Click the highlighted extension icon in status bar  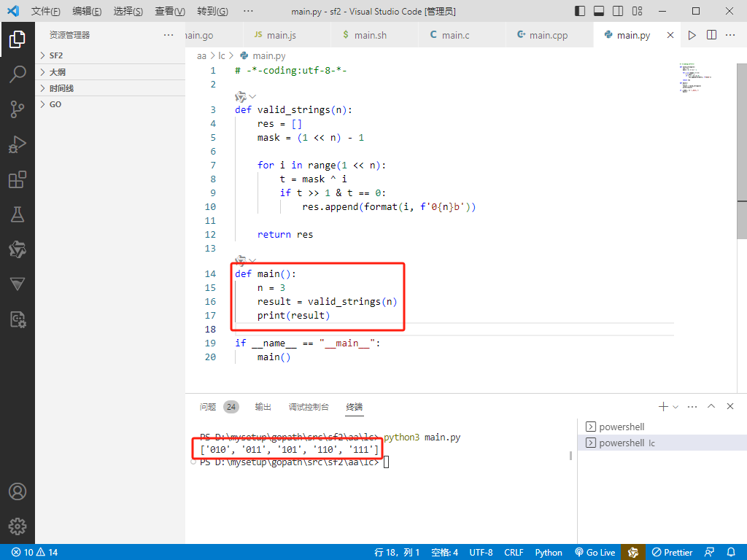point(633,553)
